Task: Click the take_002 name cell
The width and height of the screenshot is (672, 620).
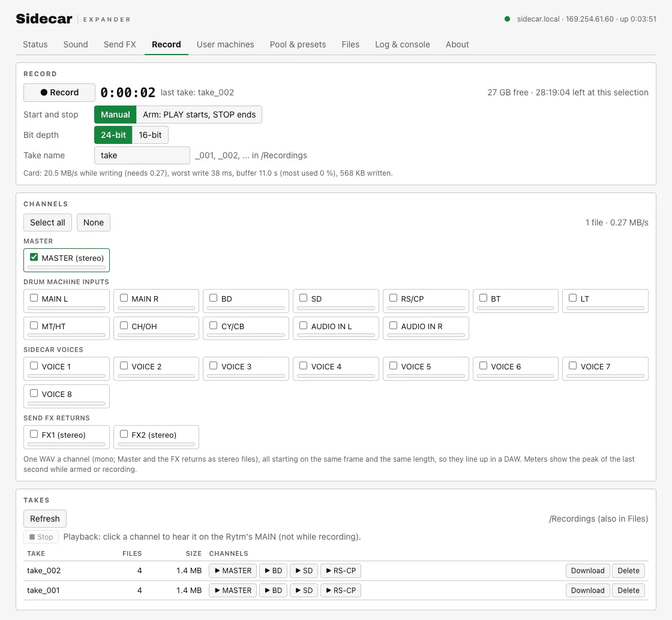Action: [44, 571]
